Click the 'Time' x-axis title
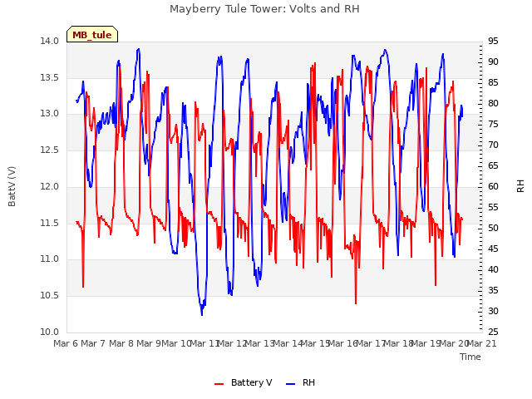532x399 pixels. (x=470, y=357)
